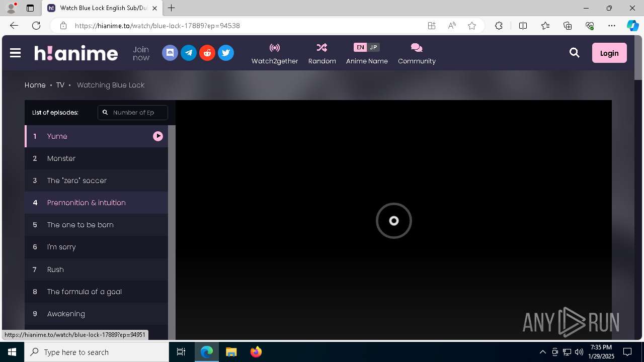Open Browser essentials icon
Screen dimensions: 644x362
590,26
